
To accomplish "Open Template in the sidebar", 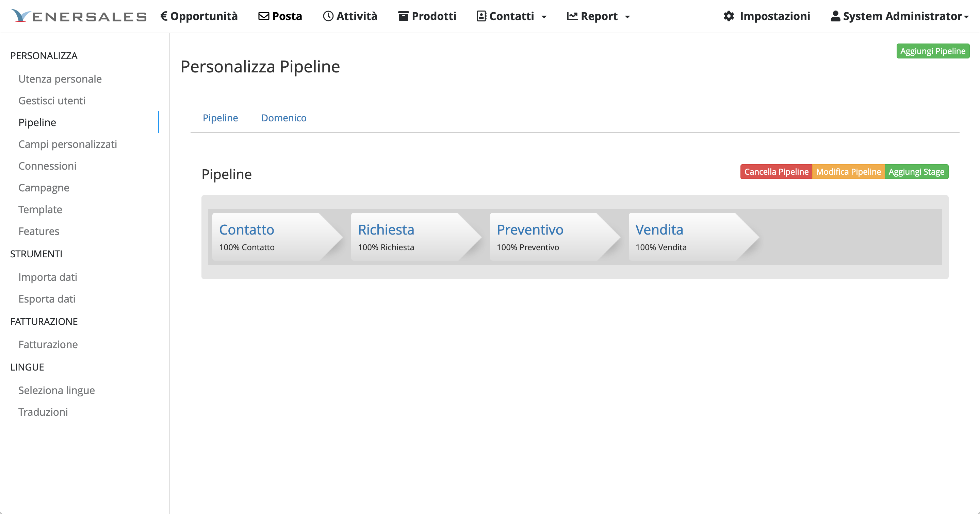I will coord(40,209).
